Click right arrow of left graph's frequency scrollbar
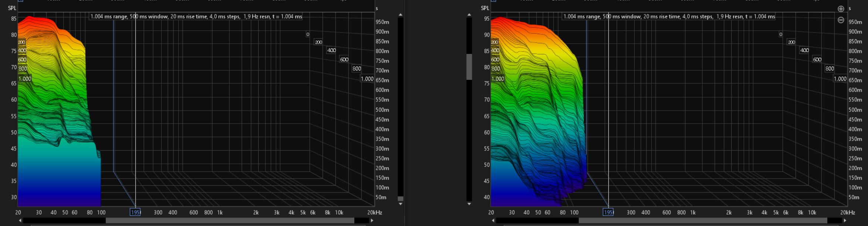The height and width of the screenshot is (226, 868). point(372,220)
